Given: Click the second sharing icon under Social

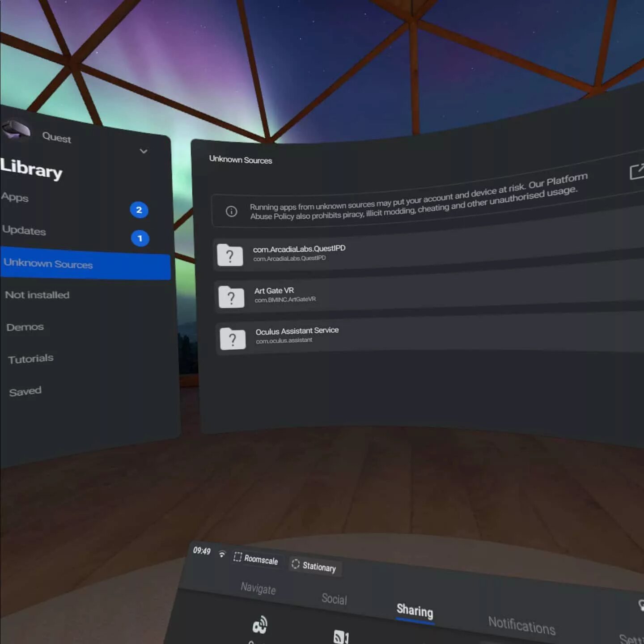Looking at the screenshot, I should pyautogui.click(x=341, y=637).
